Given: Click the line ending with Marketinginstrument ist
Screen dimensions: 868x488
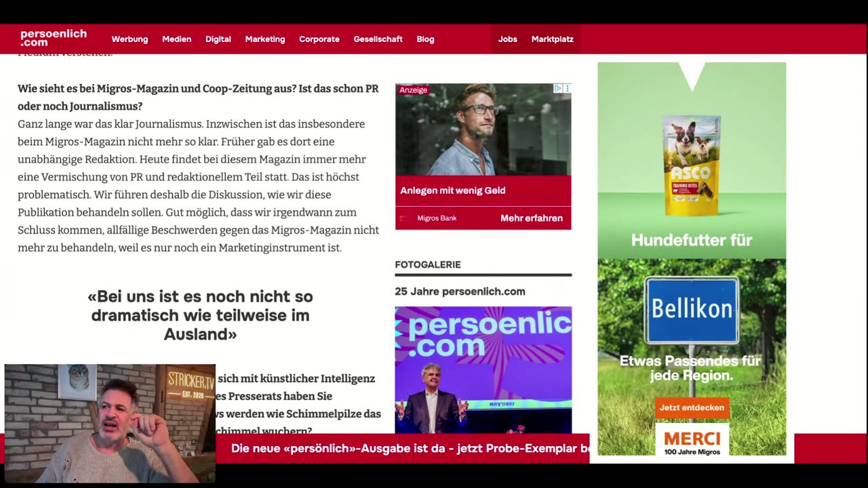Looking at the screenshot, I should tap(180, 247).
